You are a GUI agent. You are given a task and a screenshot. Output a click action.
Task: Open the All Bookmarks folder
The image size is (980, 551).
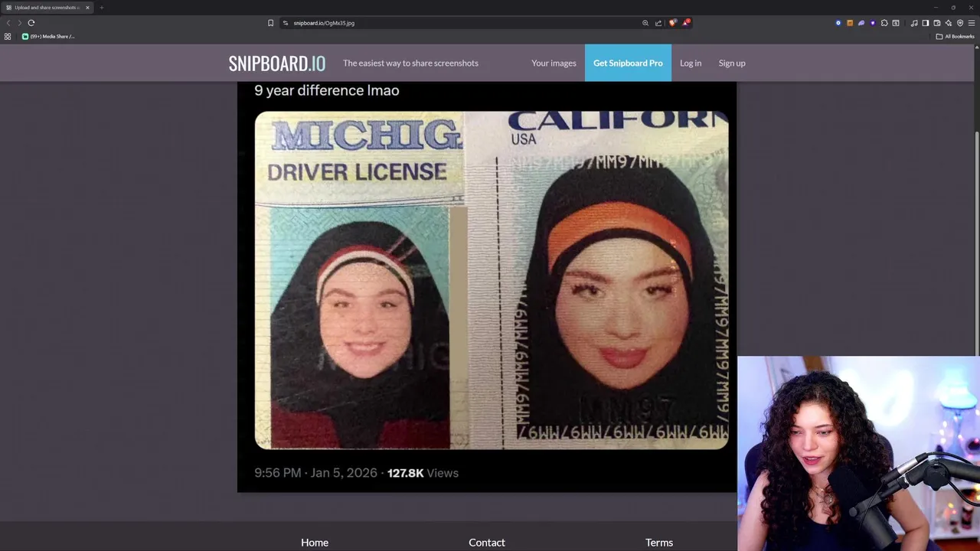pyautogui.click(x=955, y=36)
